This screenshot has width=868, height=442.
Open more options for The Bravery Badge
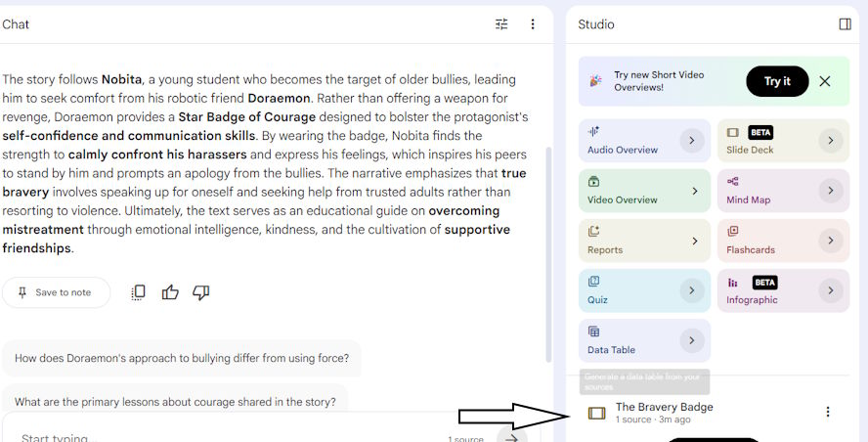pos(828,412)
